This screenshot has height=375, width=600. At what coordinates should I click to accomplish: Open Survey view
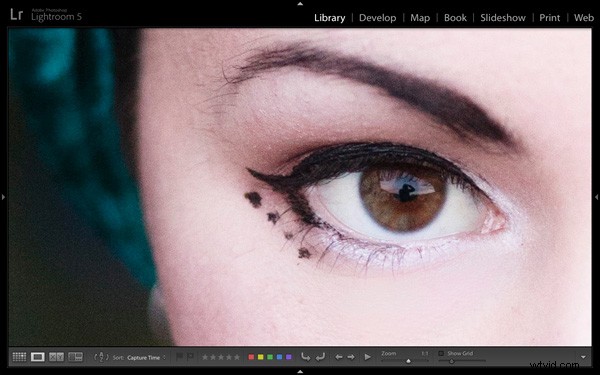[x=75, y=357]
